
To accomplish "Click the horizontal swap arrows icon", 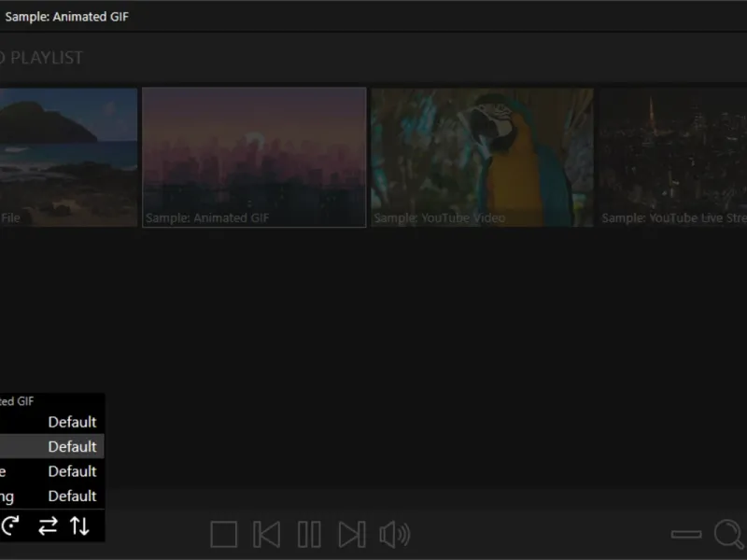I will click(x=48, y=525).
